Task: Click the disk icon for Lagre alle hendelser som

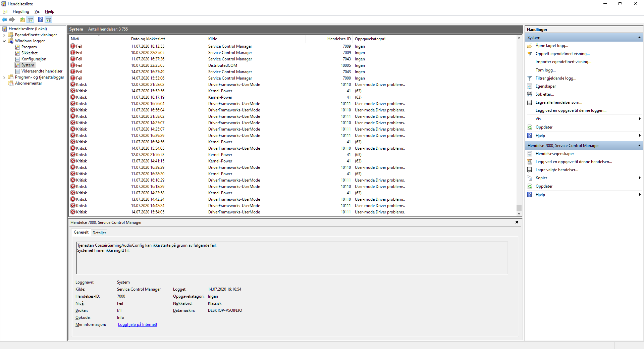Action: (530, 103)
